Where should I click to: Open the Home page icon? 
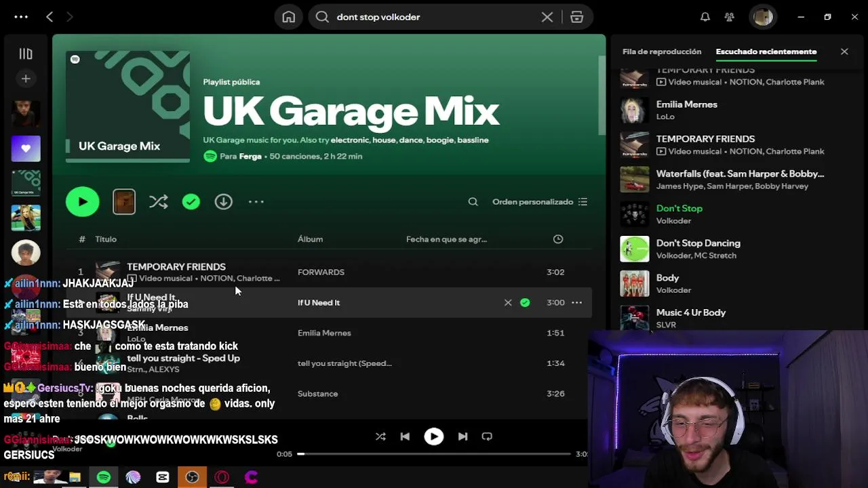(289, 17)
